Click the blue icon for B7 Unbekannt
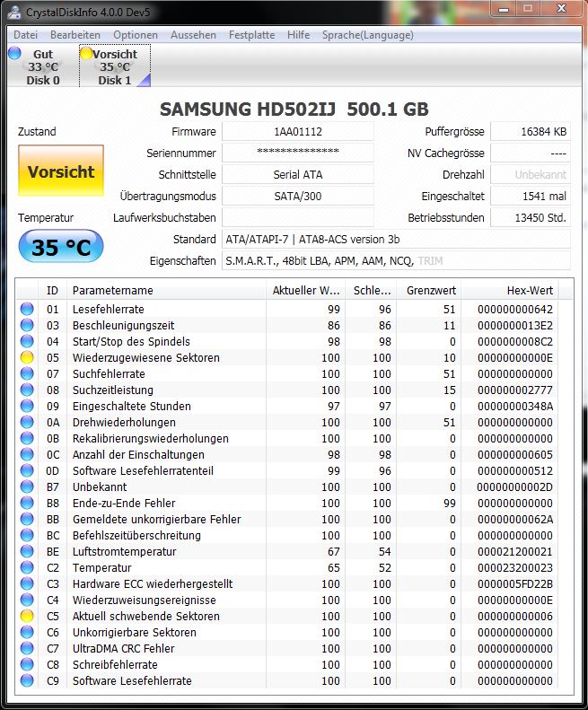The image size is (588, 710). pyautogui.click(x=27, y=486)
